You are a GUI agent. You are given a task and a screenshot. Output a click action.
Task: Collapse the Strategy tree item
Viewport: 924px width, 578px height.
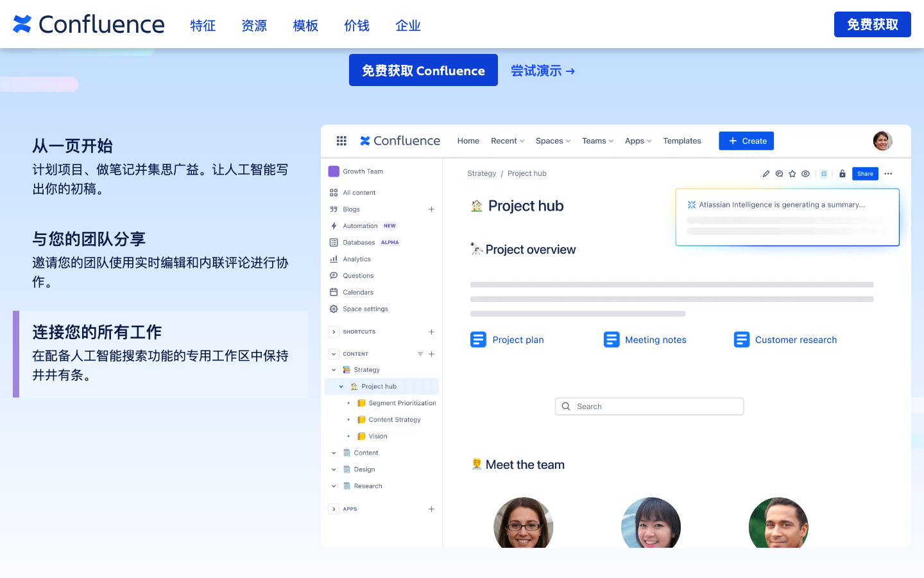coord(334,370)
